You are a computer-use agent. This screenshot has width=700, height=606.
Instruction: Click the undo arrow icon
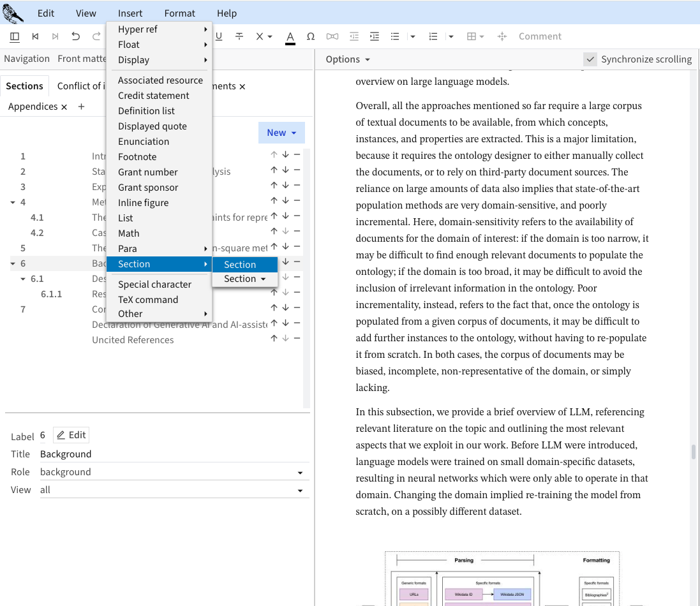(x=76, y=36)
